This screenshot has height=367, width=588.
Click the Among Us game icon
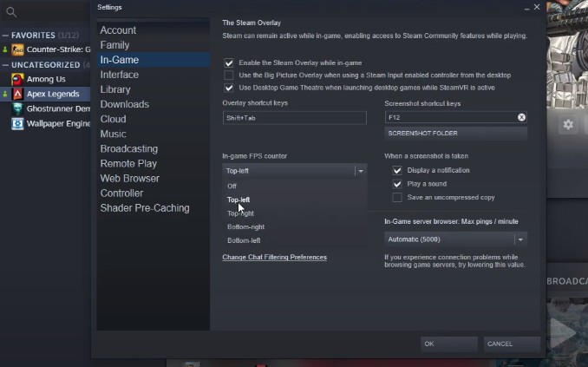click(17, 79)
